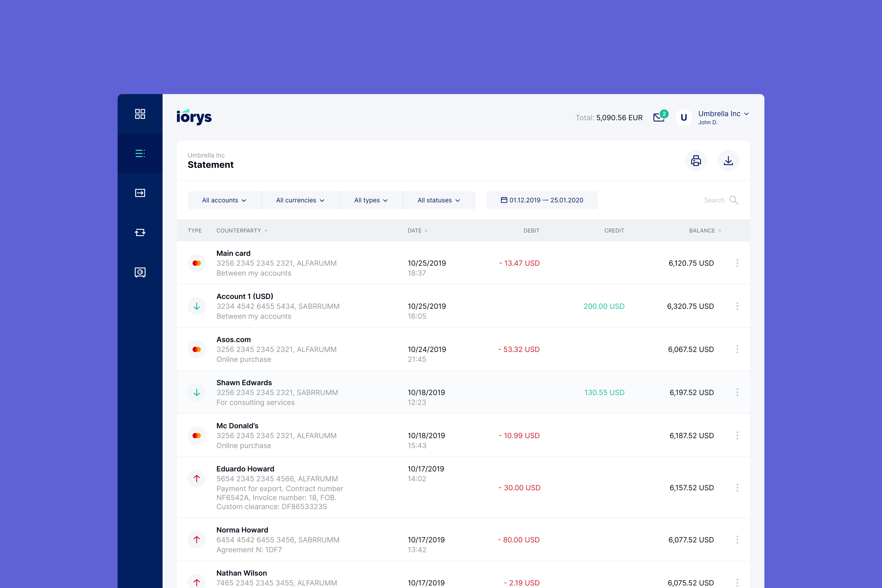Select the statement list icon in sidebar
The width and height of the screenshot is (882, 588).
click(x=140, y=153)
